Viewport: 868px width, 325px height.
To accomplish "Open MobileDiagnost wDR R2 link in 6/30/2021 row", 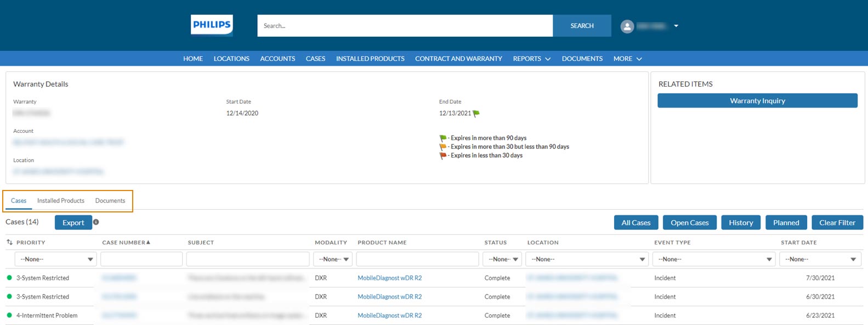I will click(389, 296).
